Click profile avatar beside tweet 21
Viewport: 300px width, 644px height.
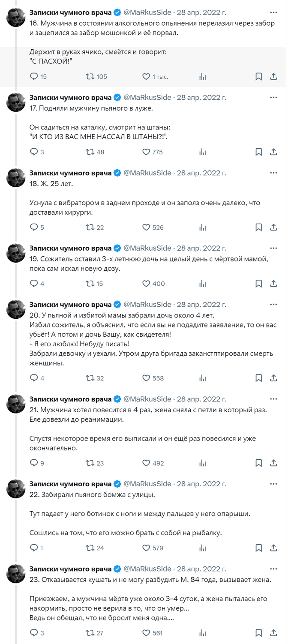pyautogui.click(x=16, y=404)
